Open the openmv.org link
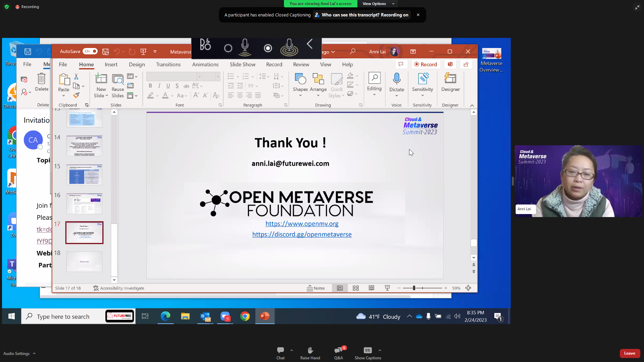Image resolution: width=644 pixels, height=362 pixels. click(302, 223)
